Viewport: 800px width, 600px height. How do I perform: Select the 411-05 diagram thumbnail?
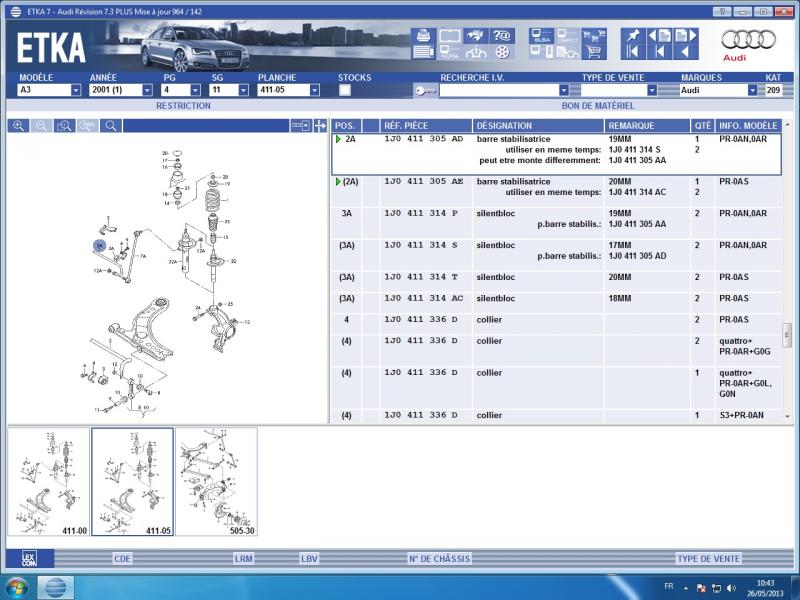tap(133, 482)
